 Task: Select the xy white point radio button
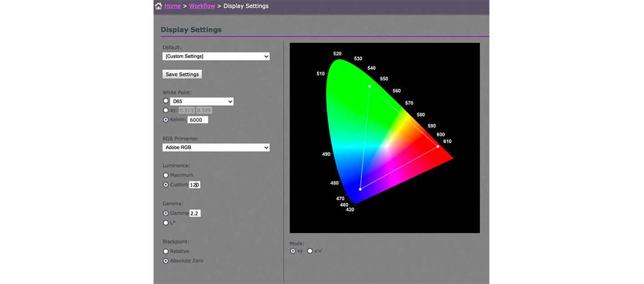click(x=165, y=110)
